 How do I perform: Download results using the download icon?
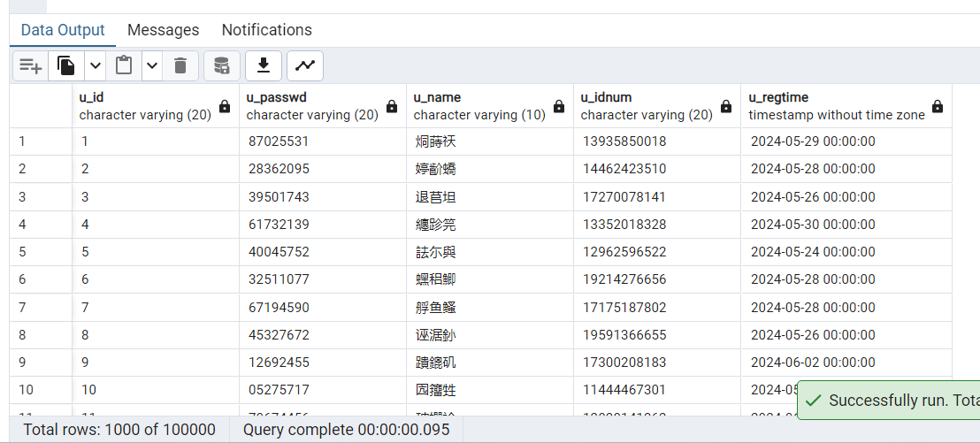pos(263,65)
